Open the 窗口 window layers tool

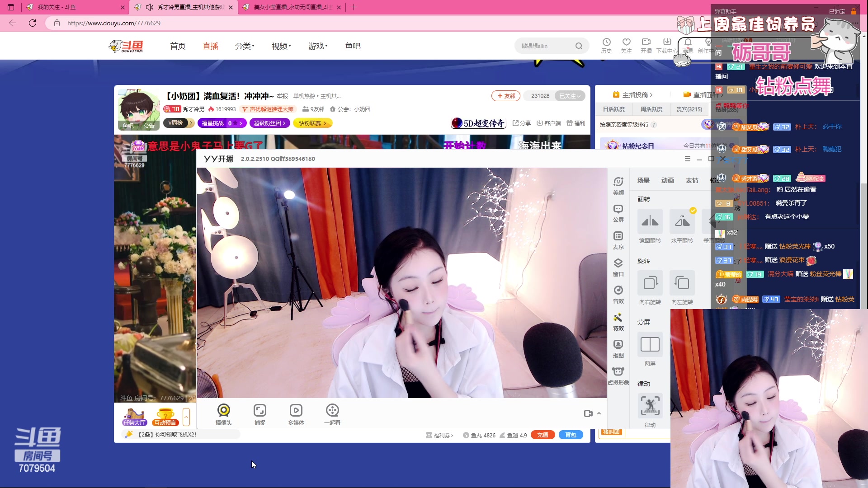coord(618,267)
